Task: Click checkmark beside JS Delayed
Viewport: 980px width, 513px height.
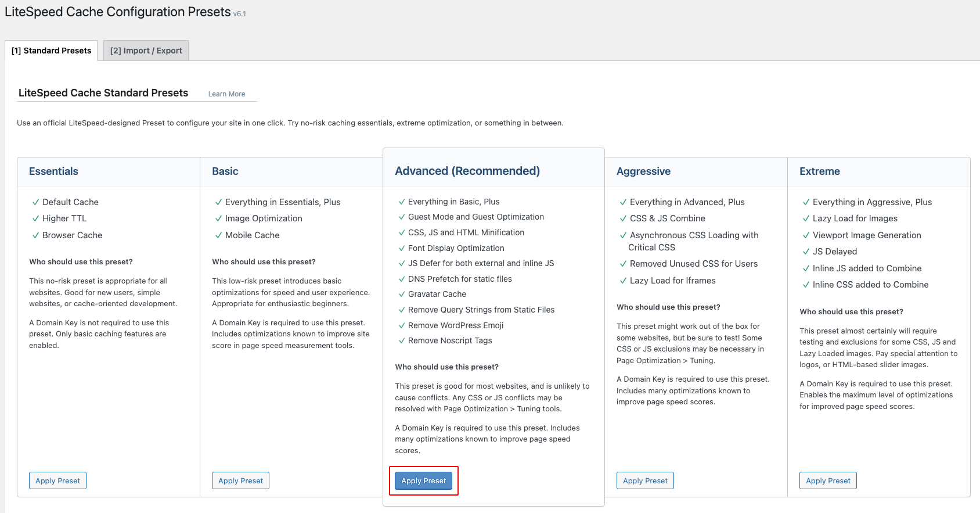Action: pos(806,252)
